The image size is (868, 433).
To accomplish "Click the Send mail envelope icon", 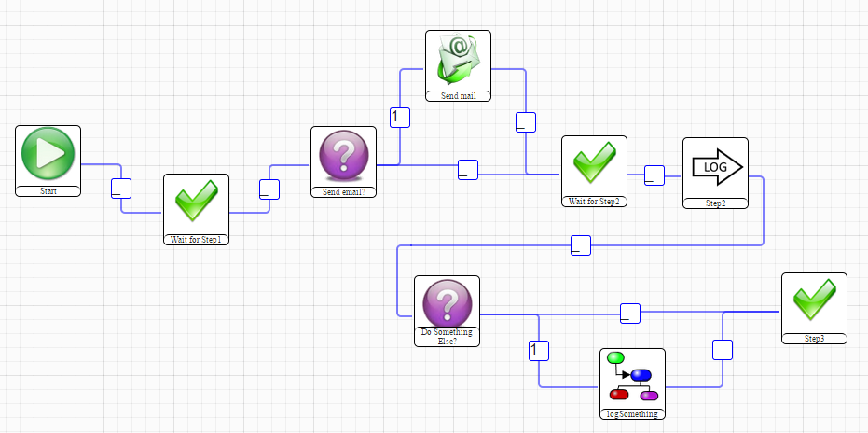I will click(458, 60).
